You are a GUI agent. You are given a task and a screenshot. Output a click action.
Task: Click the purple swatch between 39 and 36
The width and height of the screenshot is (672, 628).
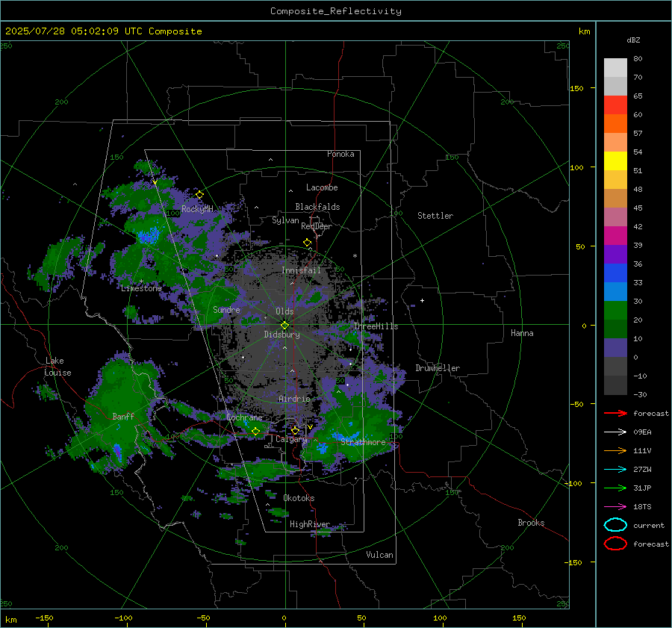point(615,255)
